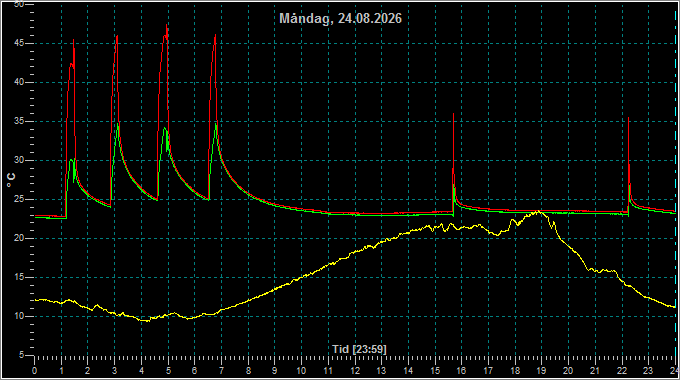Click the chart title Måndag, 24.08.2026

(340, 19)
